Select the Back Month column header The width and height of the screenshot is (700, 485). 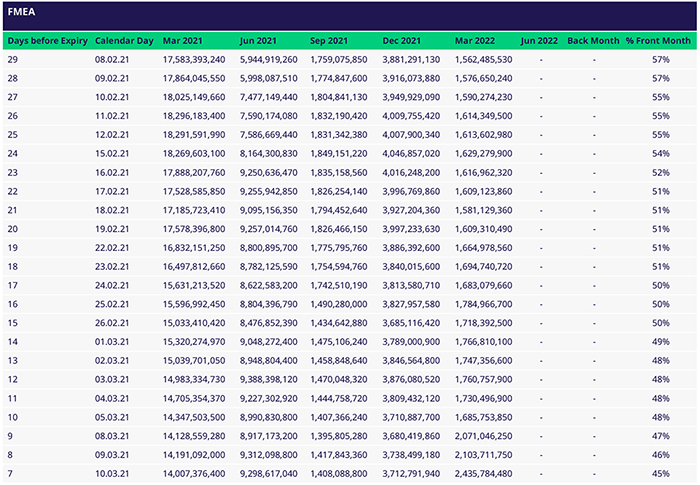point(593,41)
